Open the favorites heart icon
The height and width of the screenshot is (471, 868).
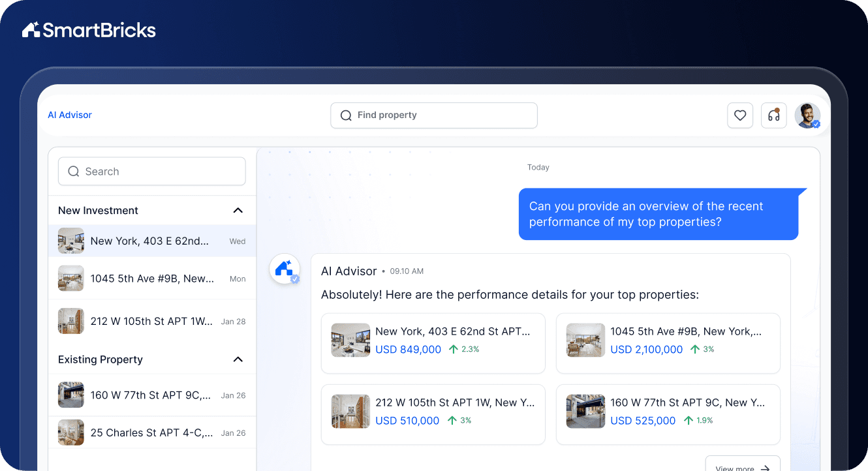click(x=740, y=115)
